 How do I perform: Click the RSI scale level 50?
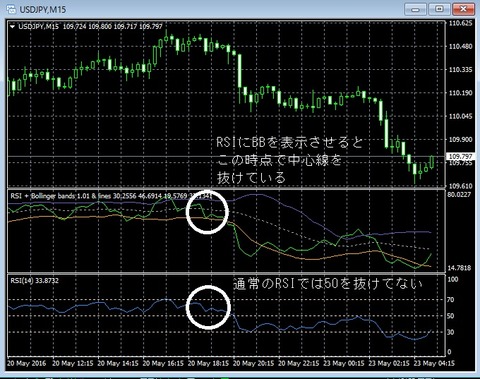451,316
